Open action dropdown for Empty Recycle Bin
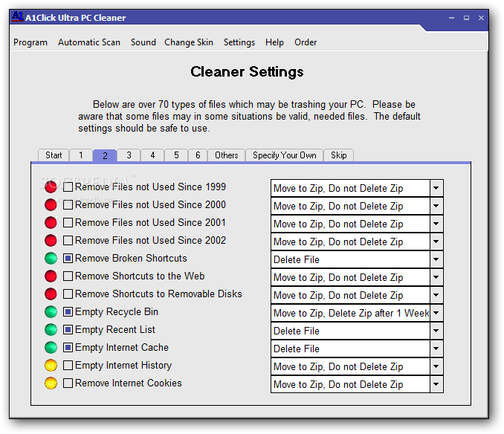Screen dimensions: 504x434 coord(436,313)
